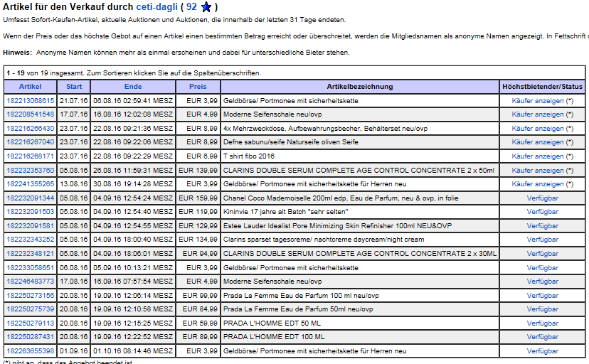The image size is (589, 364).
Task: Click Verfügbar for item 182233058651
Action: tap(543, 268)
